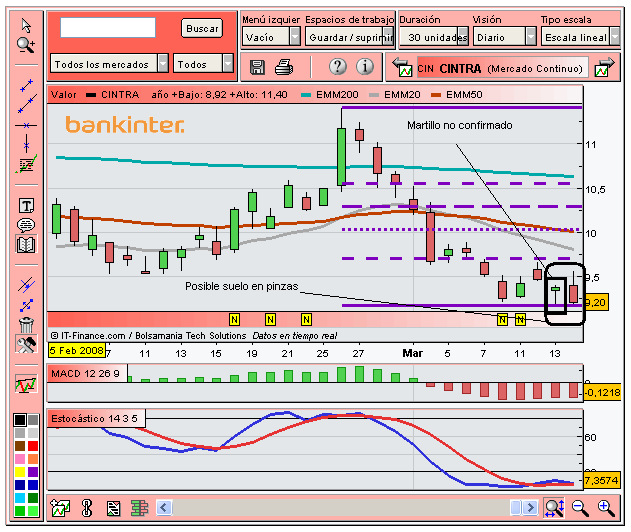Pick the black color swatch

pyautogui.click(x=20, y=420)
